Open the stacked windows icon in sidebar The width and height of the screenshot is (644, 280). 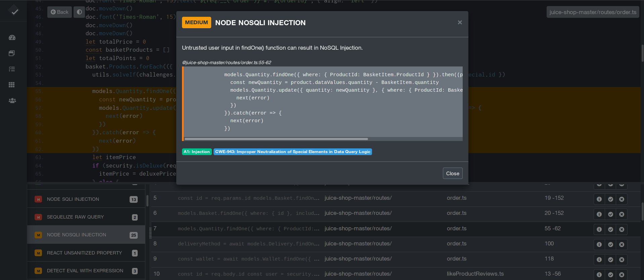click(12, 53)
